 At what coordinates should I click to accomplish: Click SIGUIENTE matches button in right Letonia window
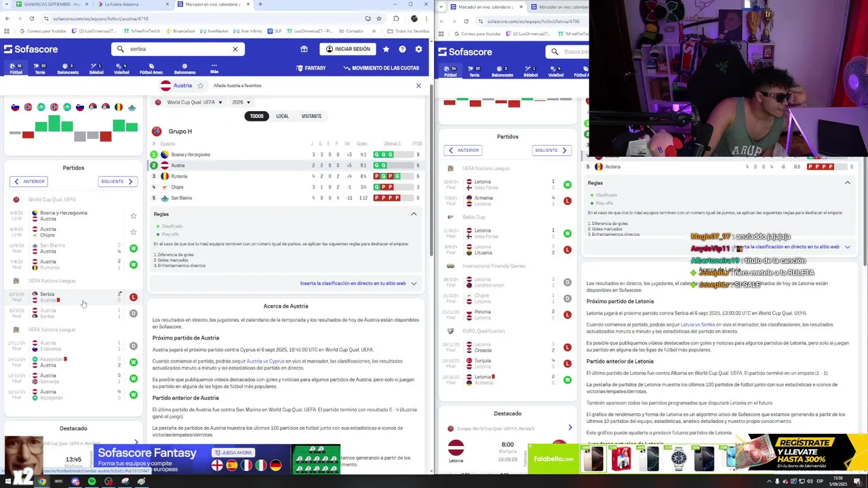coord(551,150)
